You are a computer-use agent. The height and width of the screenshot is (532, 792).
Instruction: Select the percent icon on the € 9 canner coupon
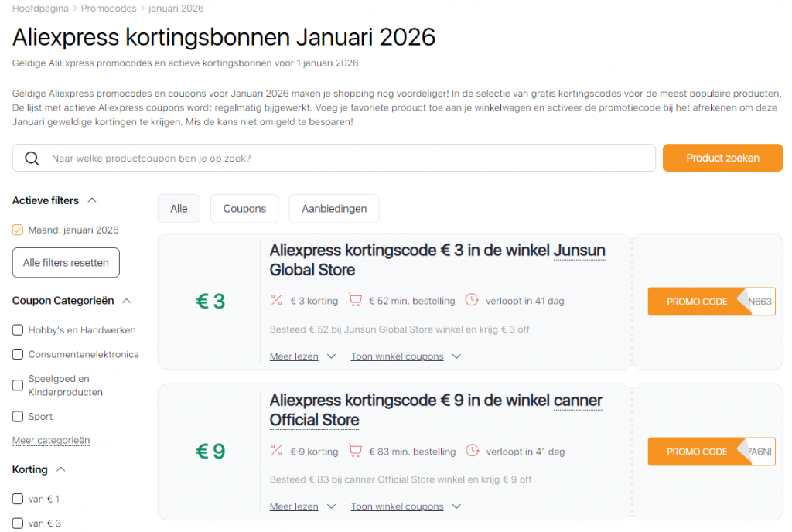click(277, 451)
